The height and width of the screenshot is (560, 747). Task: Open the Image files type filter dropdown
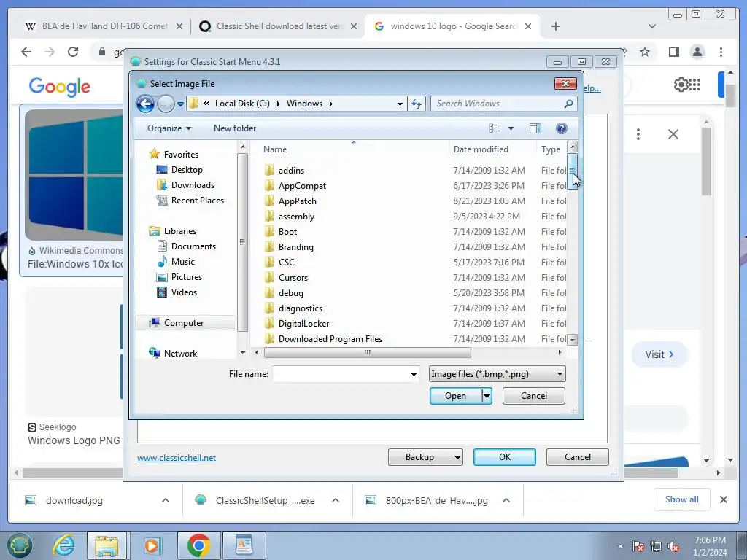[497, 374]
